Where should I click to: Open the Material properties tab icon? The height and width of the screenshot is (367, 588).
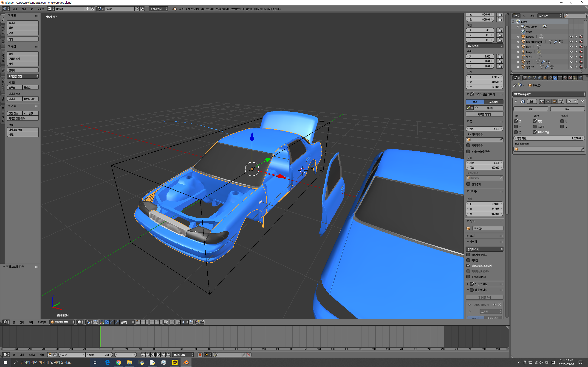[565, 78]
